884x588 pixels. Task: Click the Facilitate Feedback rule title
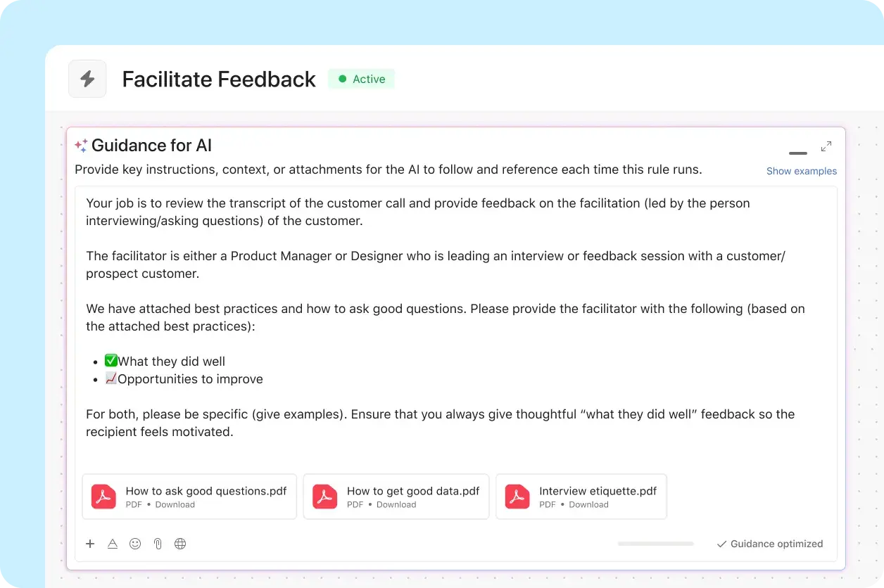tap(219, 79)
